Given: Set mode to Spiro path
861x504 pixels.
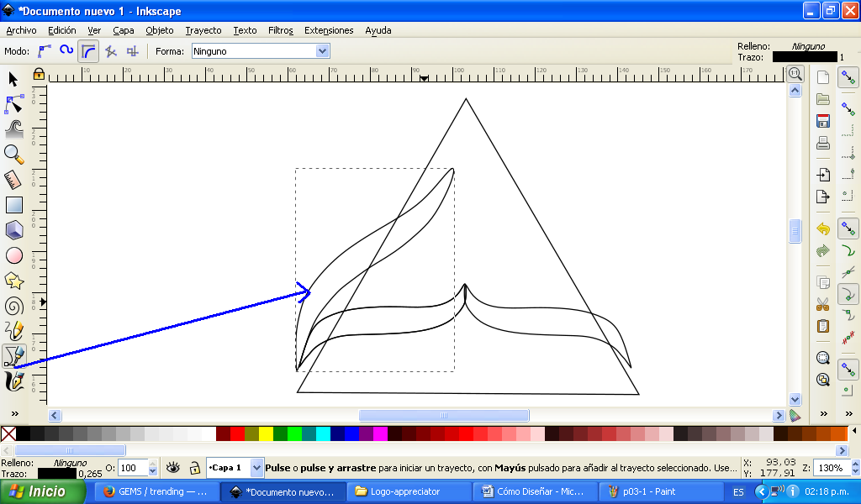Looking at the screenshot, I should pyautogui.click(x=66, y=51).
